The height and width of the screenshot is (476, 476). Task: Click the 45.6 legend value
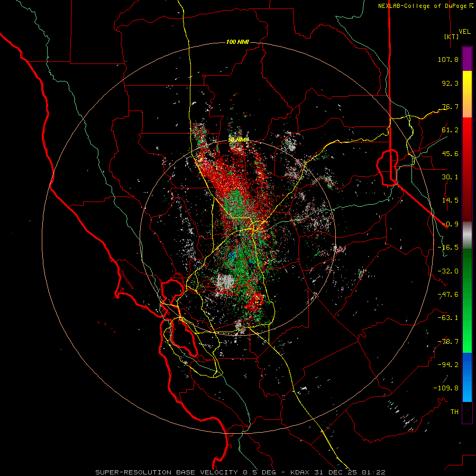point(450,153)
